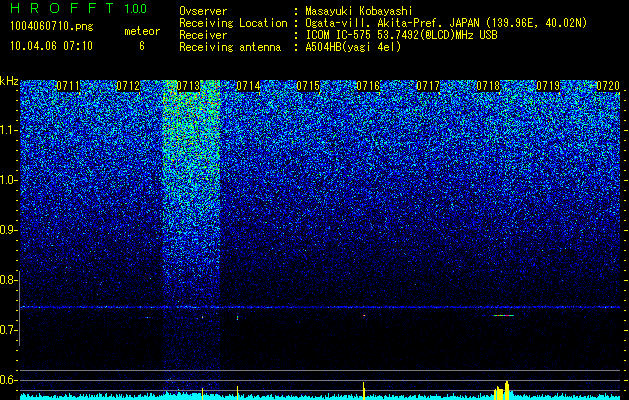The width and height of the screenshot is (629, 400).
Task: Click the 0712 time marker
Action: pos(128,86)
